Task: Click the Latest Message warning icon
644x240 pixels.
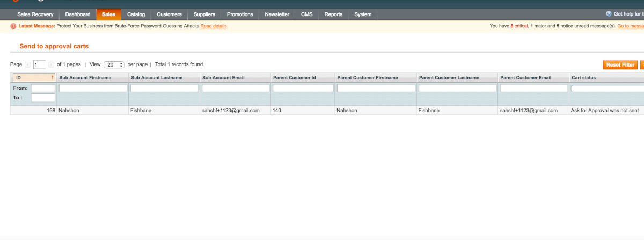Action: (x=13, y=26)
